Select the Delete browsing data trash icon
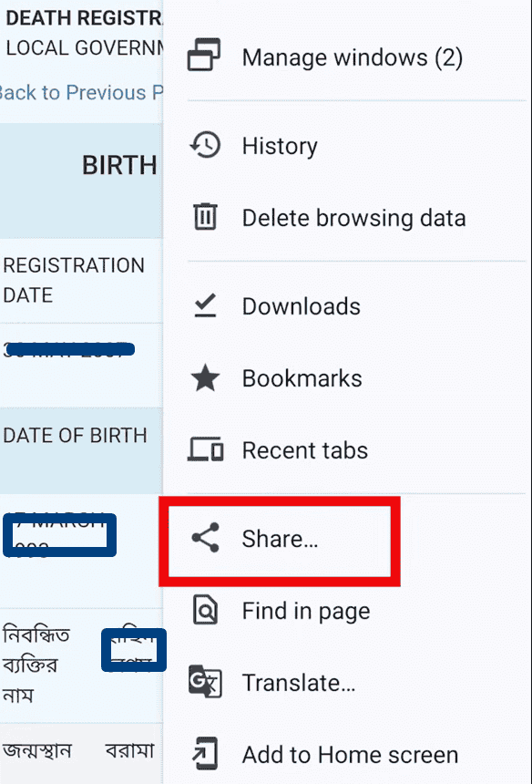532x784 pixels. 206,217
